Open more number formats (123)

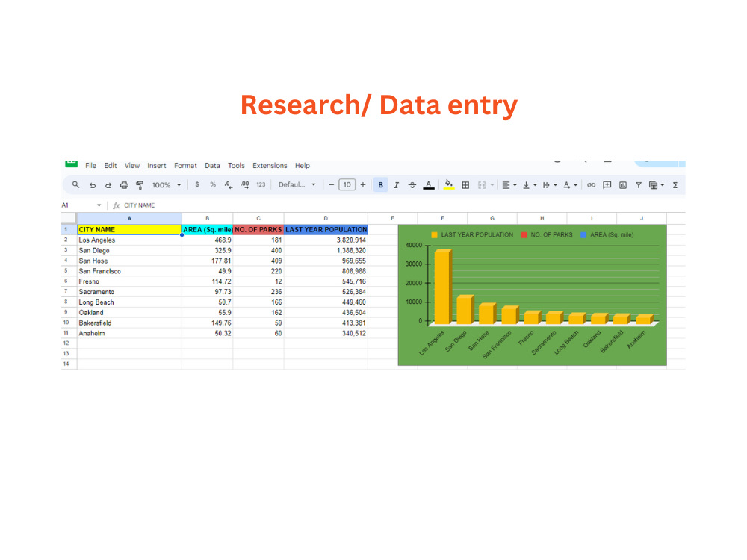tap(261, 184)
